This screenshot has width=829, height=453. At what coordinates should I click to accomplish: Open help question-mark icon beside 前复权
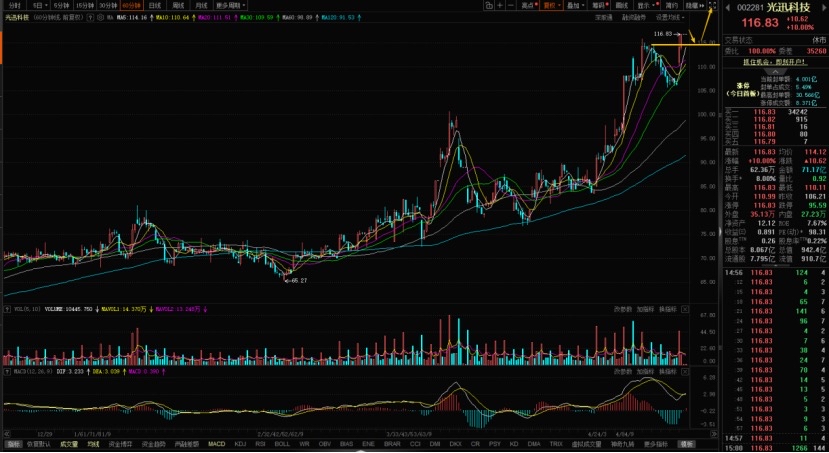90,17
